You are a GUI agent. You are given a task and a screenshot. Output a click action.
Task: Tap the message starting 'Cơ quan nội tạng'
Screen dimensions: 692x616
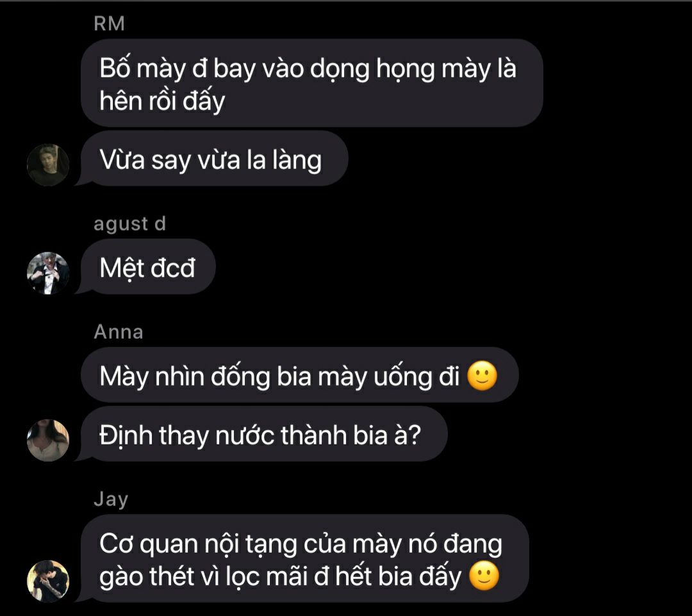pyautogui.click(x=304, y=558)
